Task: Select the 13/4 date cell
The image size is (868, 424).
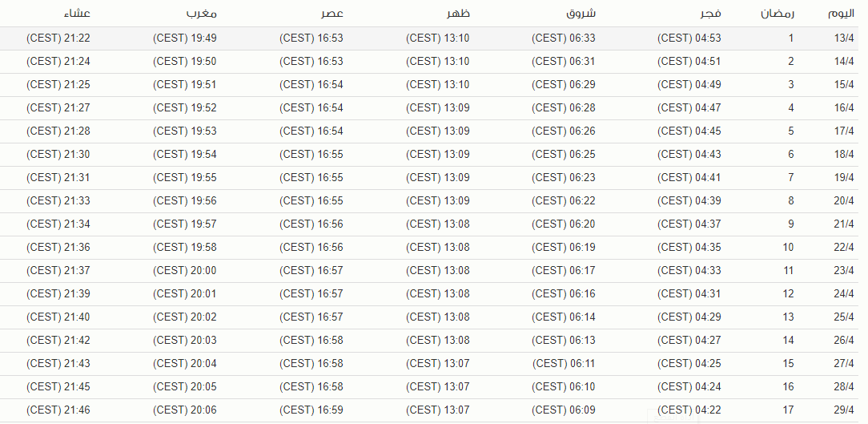Action: point(844,38)
